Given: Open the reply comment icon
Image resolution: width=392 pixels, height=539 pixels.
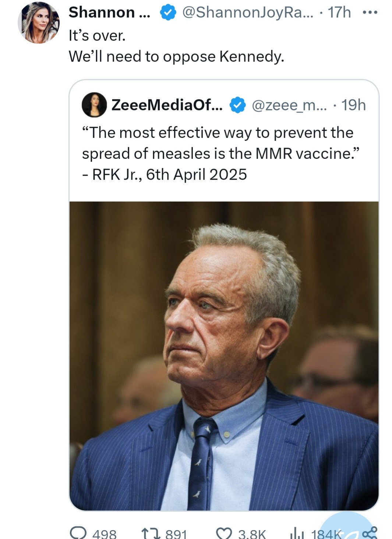Looking at the screenshot, I should (x=78, y=533).
